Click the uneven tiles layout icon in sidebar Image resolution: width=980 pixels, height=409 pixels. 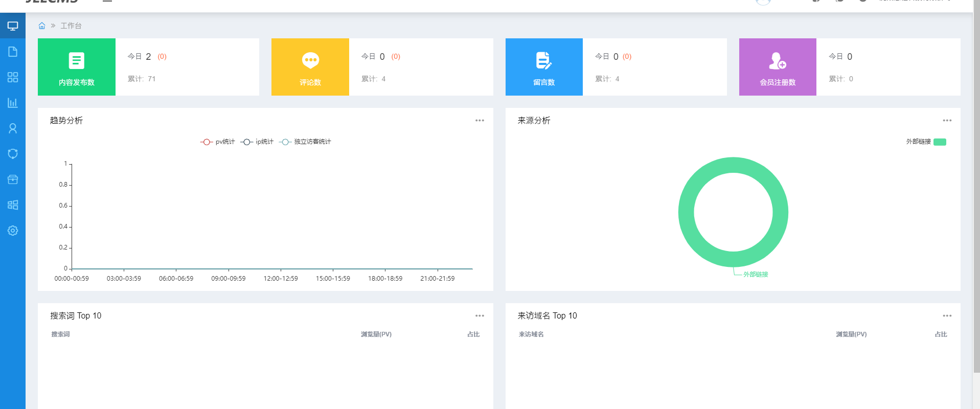(13, 205)
